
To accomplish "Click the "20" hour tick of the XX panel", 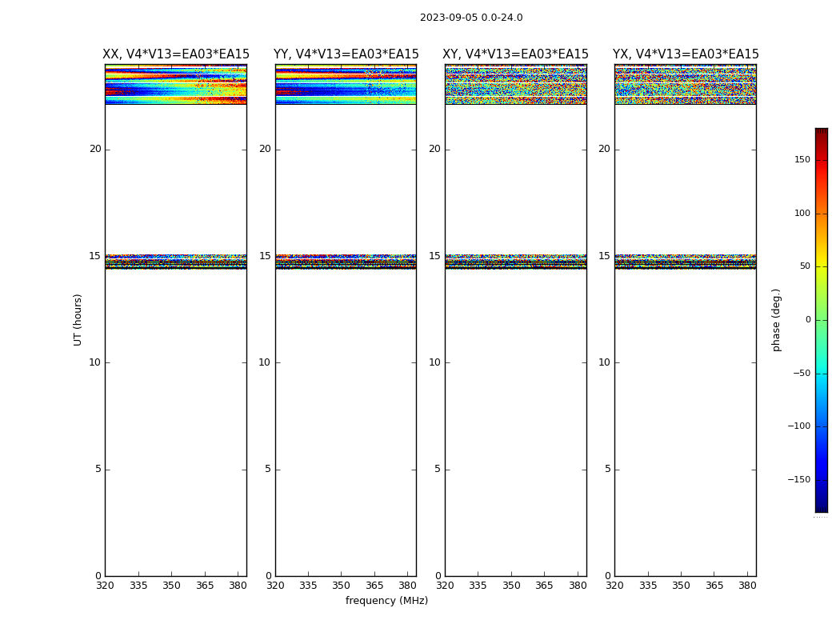I will pos(95,149).
